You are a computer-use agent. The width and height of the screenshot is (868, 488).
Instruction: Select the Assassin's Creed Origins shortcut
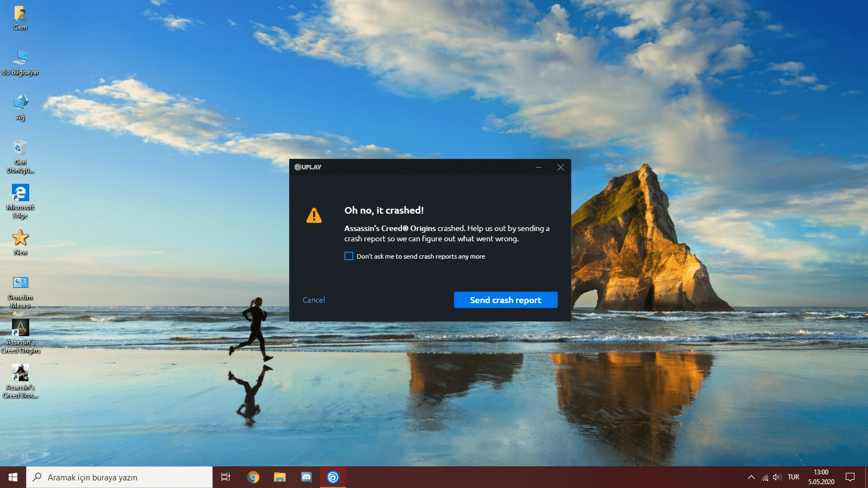click(x=21, y=336)
